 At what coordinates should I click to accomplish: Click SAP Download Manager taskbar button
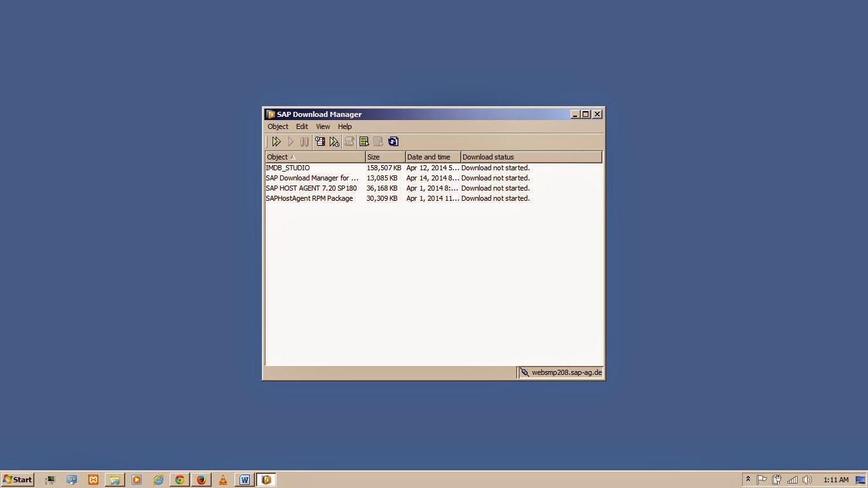point(266,480)
